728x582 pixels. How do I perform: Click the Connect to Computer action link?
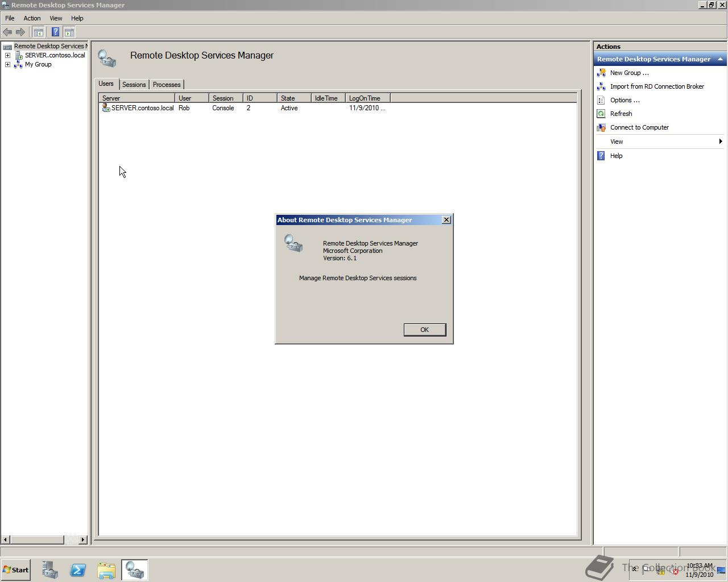[x=639, y=127]
